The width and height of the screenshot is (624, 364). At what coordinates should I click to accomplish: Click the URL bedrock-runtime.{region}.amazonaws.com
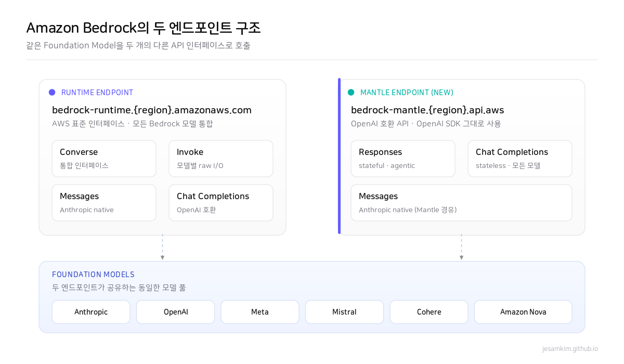pyautogui.click(x=152, y=110)
